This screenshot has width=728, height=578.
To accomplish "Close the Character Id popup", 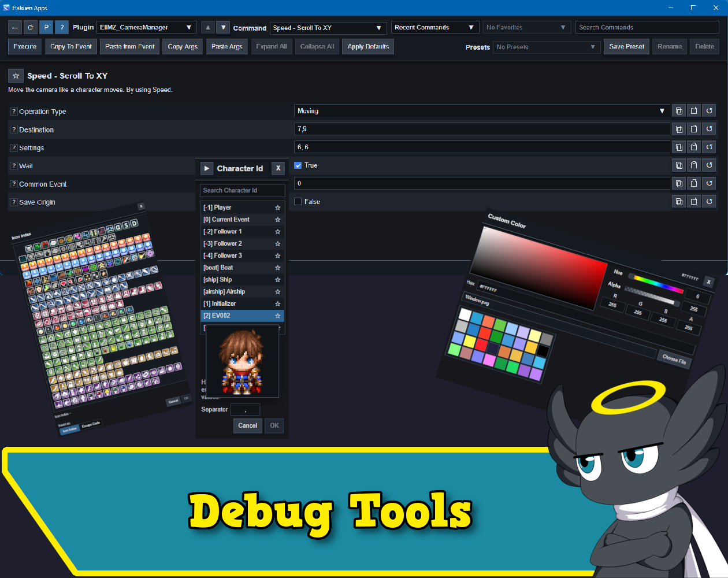I will click(278, 168).
